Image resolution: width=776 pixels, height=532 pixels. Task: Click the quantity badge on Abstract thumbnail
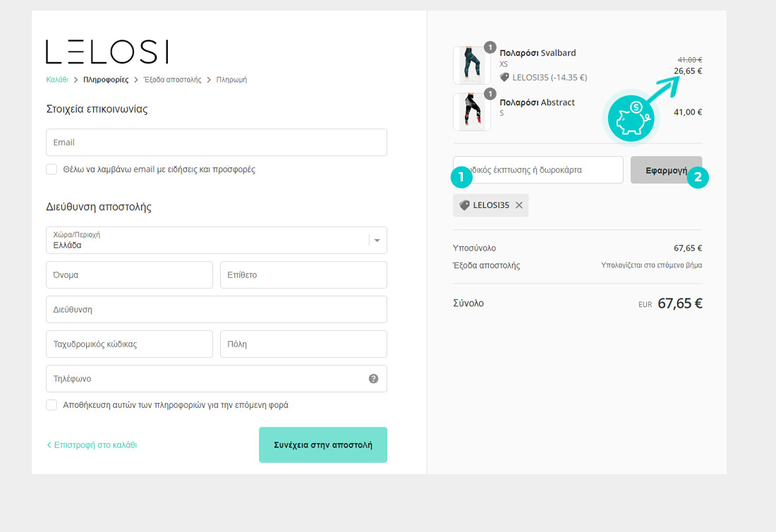[490, 94]
